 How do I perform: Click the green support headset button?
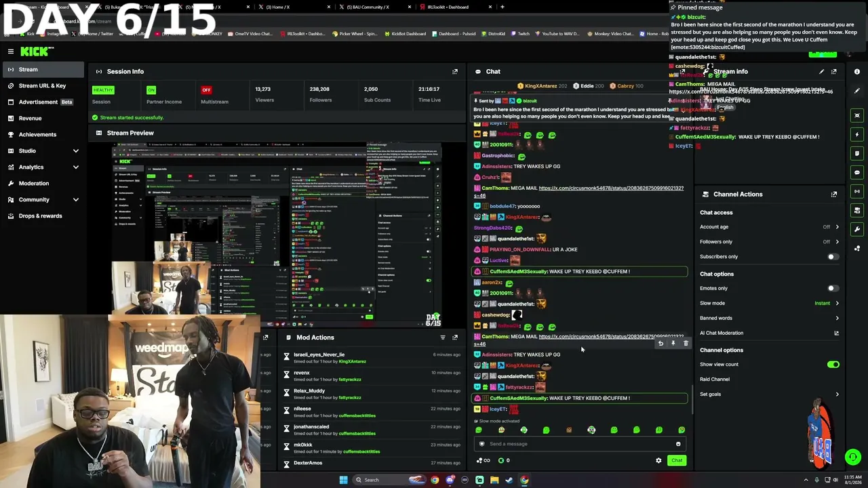852,457
